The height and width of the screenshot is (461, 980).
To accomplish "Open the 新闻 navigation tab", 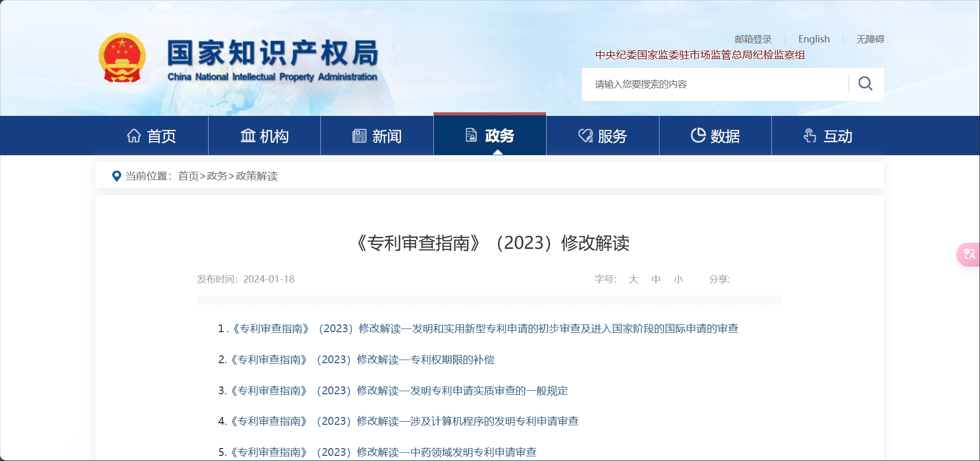I will (x=377, y=136).
